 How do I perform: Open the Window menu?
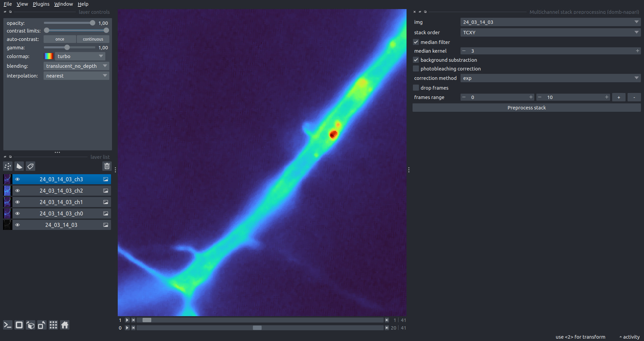[x=63, y=4]
